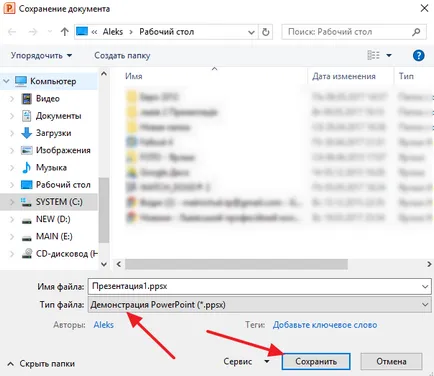This screenshot has height=376, width=434.
Task: Expand the NEW (D:) drive node
Action: 12,219
